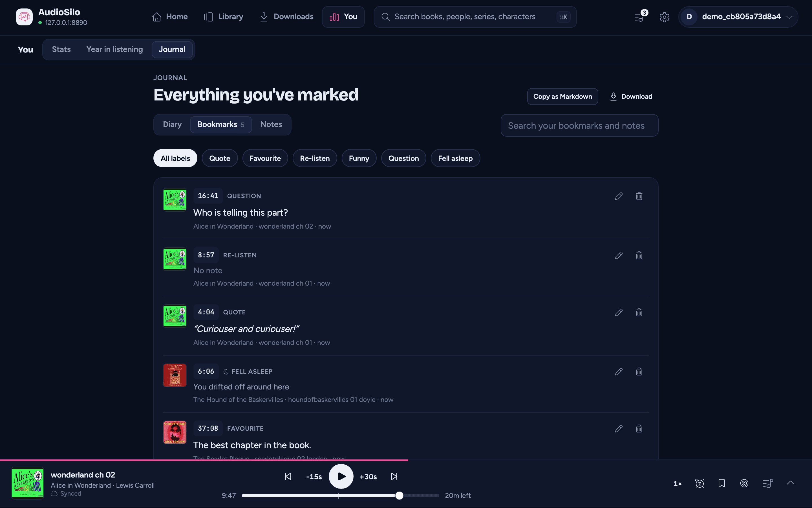Filter bookmarks by the Question label
812x508 pixels.
coord(404,158)
